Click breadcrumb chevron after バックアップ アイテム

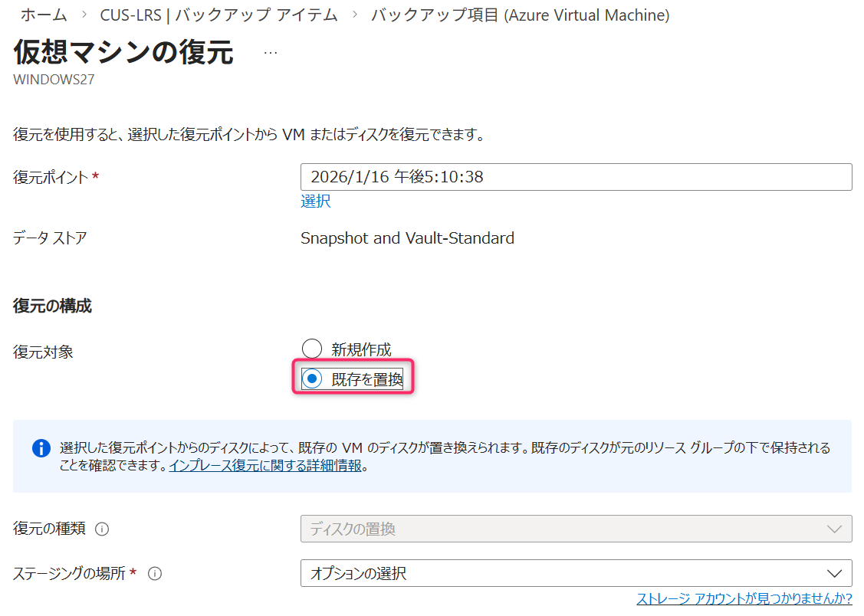coord(354,15)
